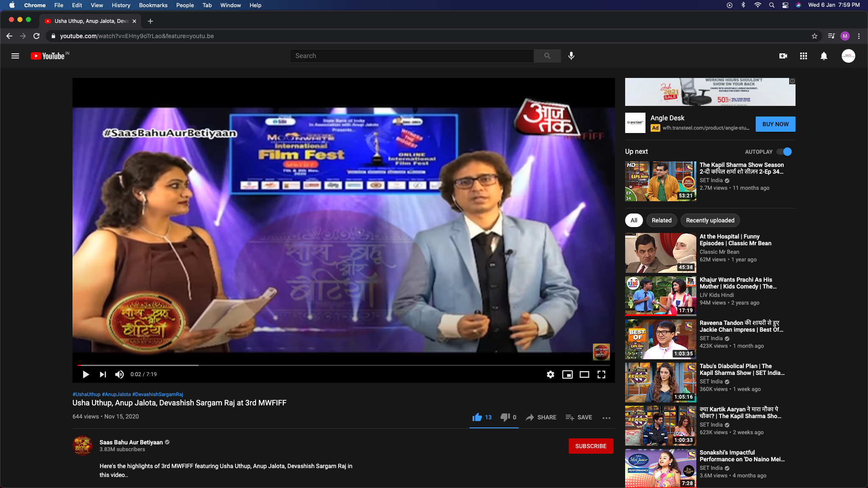Open the office chair ad banner
Image resolution: width=868 pixels, height=488 pixels.
pos(710,92)
